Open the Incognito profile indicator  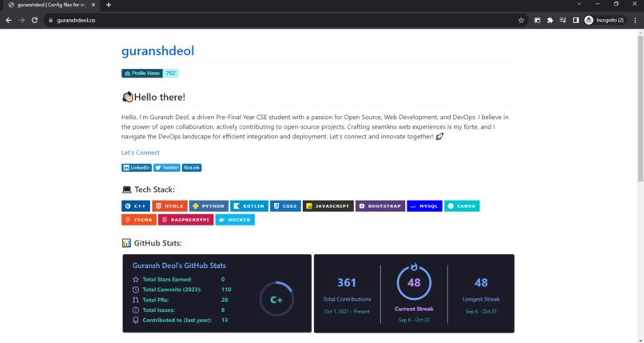[x=605, y=20]
